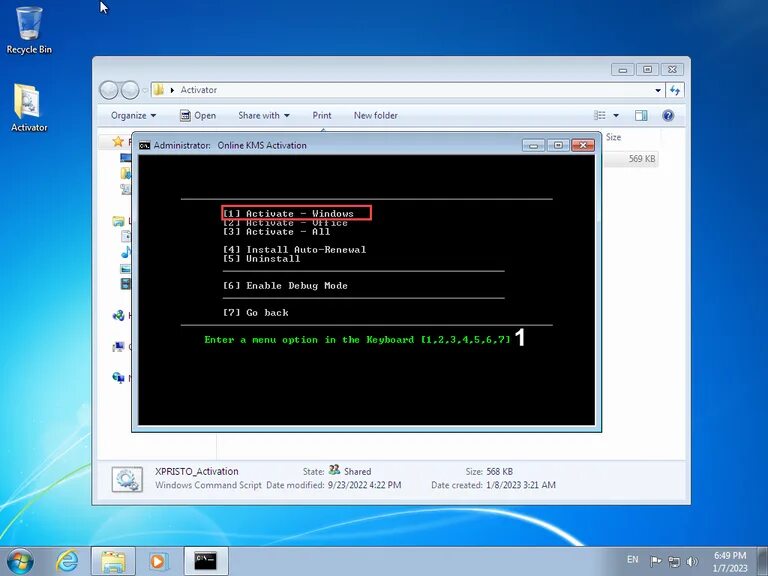Expand the Activator breadcrumb arrow
The height and width of the screenshot is (576, 768).
pos(172,90)
